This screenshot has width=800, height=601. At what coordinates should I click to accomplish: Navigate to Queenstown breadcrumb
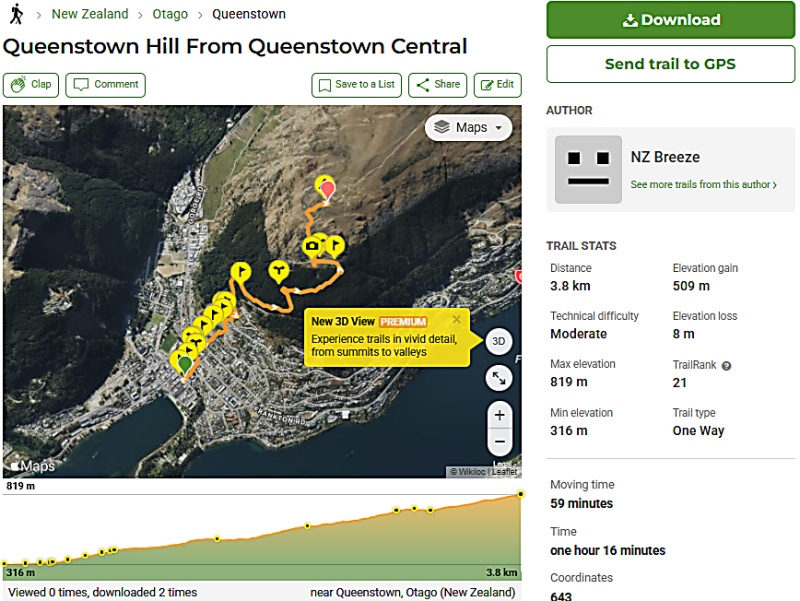click(249, 14)
